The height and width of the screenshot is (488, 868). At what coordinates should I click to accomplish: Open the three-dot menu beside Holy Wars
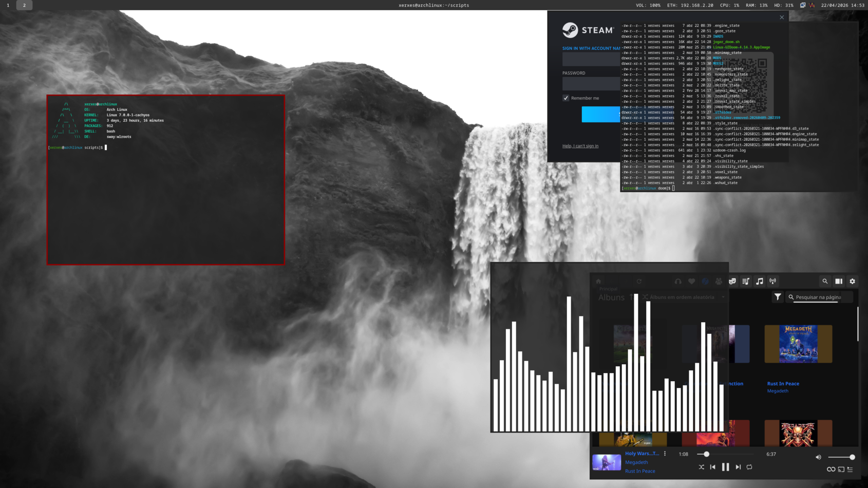tap(665, 454)
